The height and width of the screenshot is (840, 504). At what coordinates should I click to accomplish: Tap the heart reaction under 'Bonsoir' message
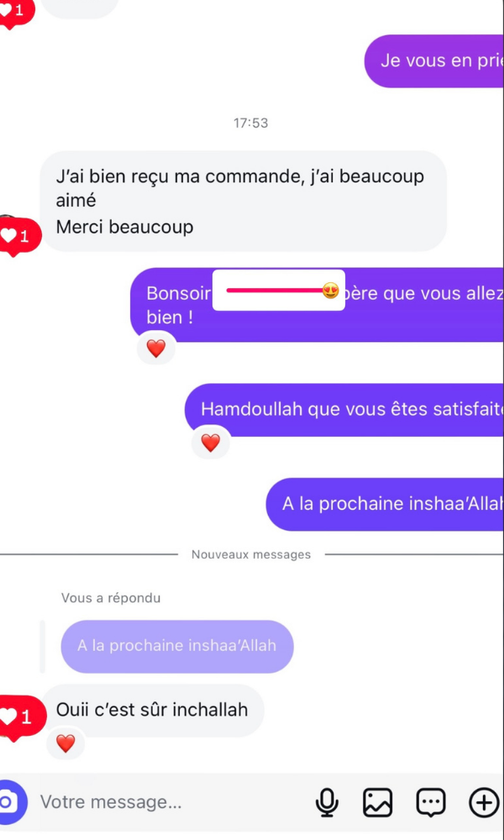click(x=156, y=349)
